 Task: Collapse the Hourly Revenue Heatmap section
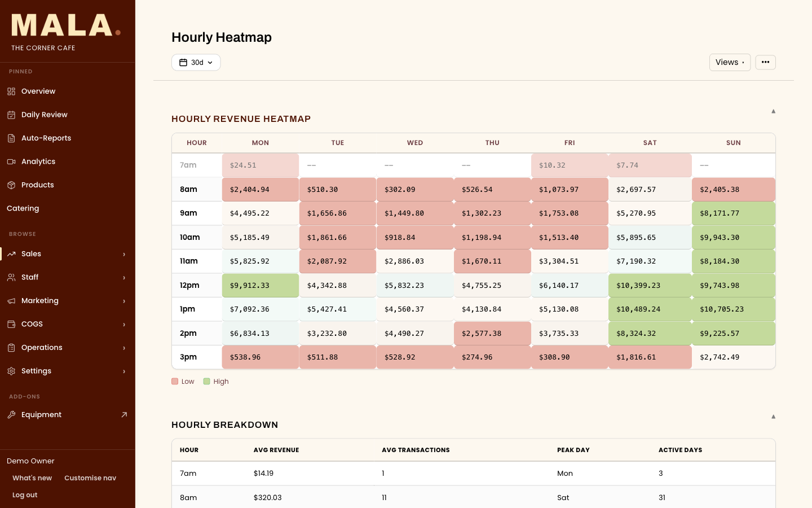click(773, 111)
